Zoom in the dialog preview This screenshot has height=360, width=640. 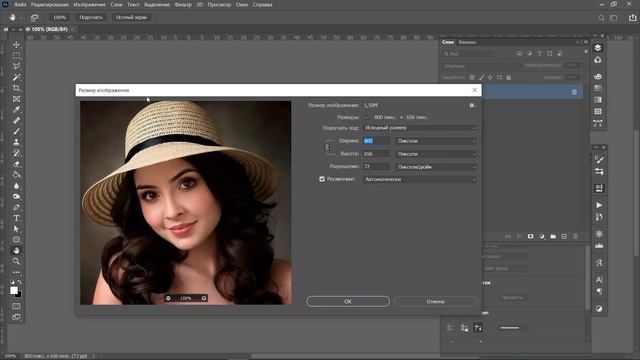(x=204, y=298)
